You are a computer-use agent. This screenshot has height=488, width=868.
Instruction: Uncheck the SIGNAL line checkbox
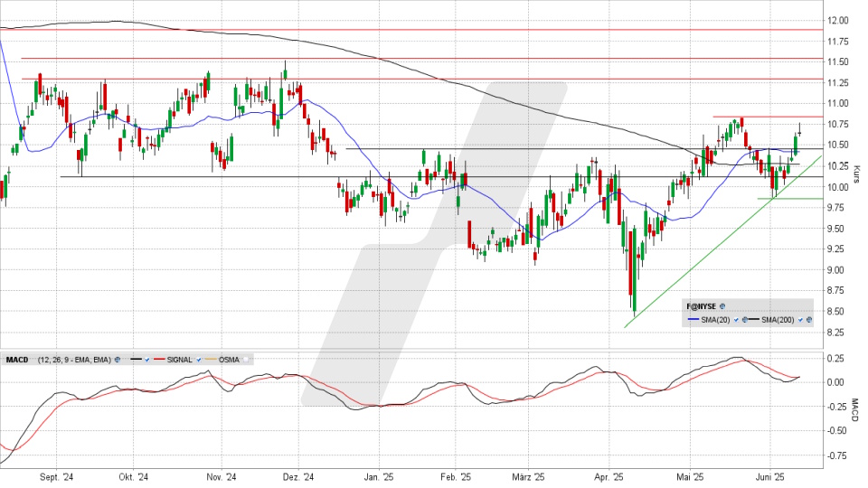[199, 360]
